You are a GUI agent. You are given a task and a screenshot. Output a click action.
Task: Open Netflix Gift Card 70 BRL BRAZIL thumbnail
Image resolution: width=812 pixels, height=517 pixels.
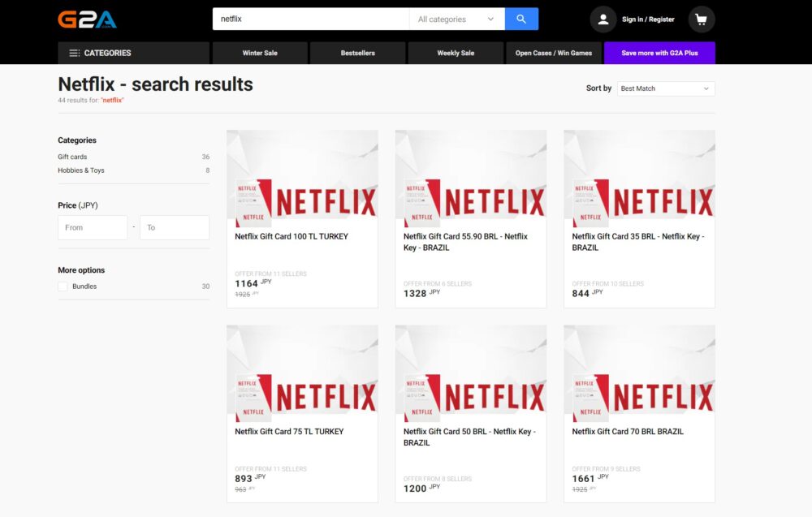tap(640, 374)
